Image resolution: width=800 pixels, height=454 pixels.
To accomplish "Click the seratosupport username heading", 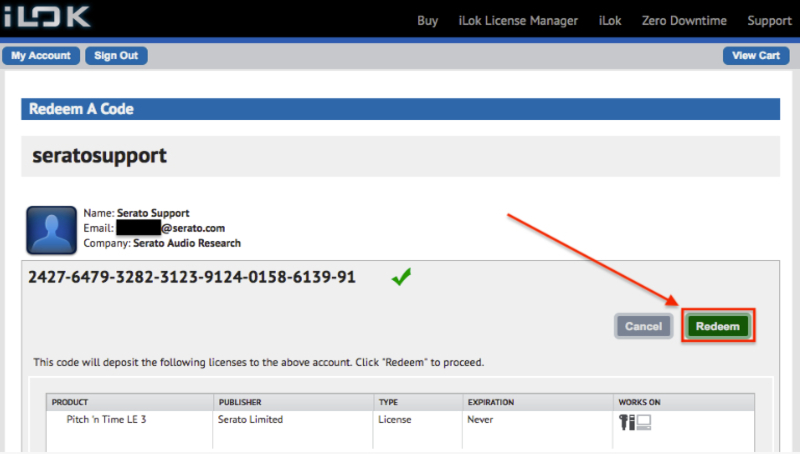I will (x=99, y=156).
